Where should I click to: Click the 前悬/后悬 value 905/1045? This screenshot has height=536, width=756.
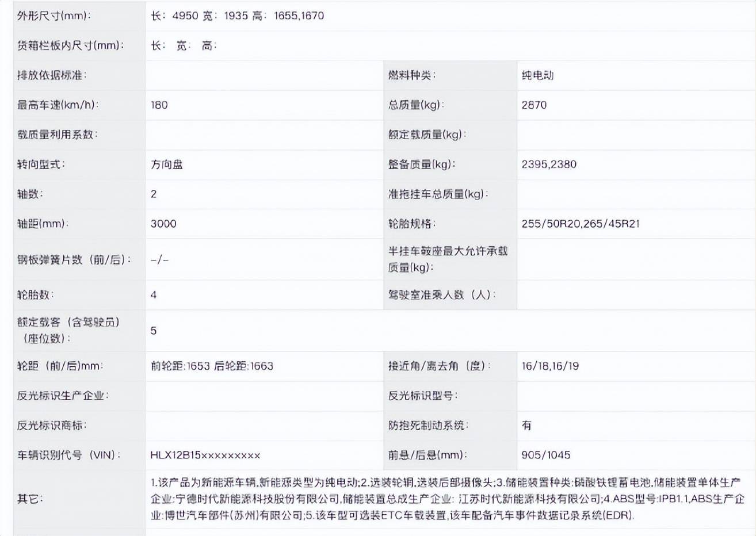(x=545, y=455)
